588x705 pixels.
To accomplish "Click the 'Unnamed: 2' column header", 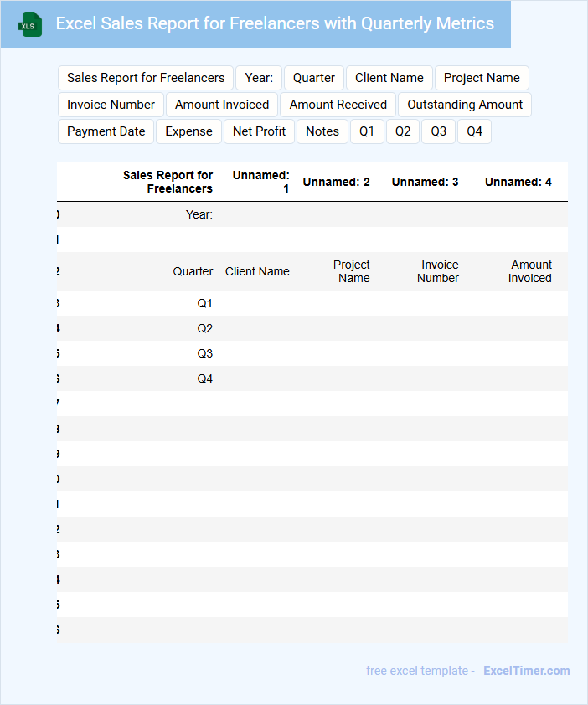I will coord(336,182).
